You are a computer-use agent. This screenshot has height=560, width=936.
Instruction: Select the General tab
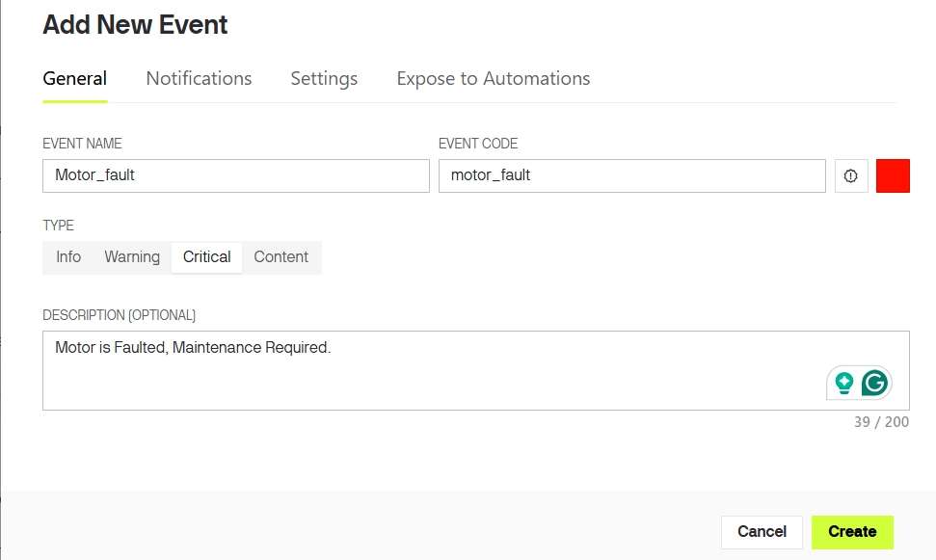(x=74, y=79)
